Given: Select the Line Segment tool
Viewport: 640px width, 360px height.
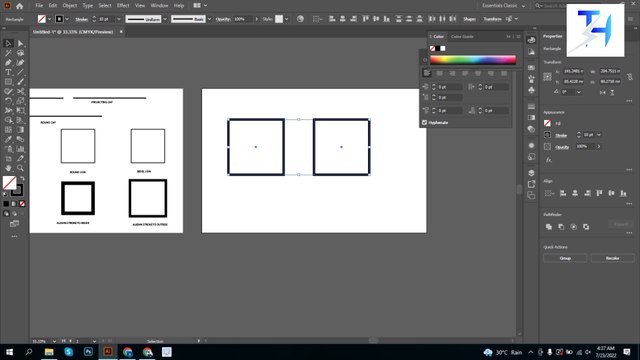Looking at the screenshot, I should pos(20,72).
